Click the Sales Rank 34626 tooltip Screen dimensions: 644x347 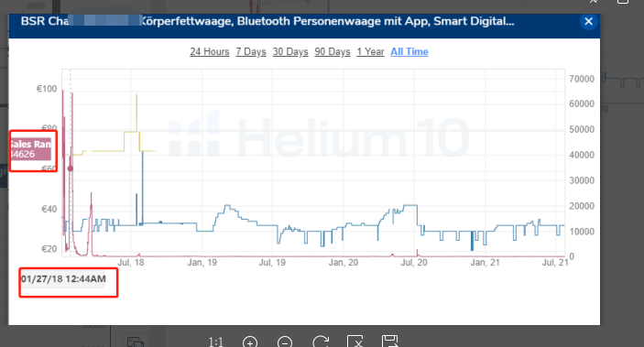tap(30, 149)
